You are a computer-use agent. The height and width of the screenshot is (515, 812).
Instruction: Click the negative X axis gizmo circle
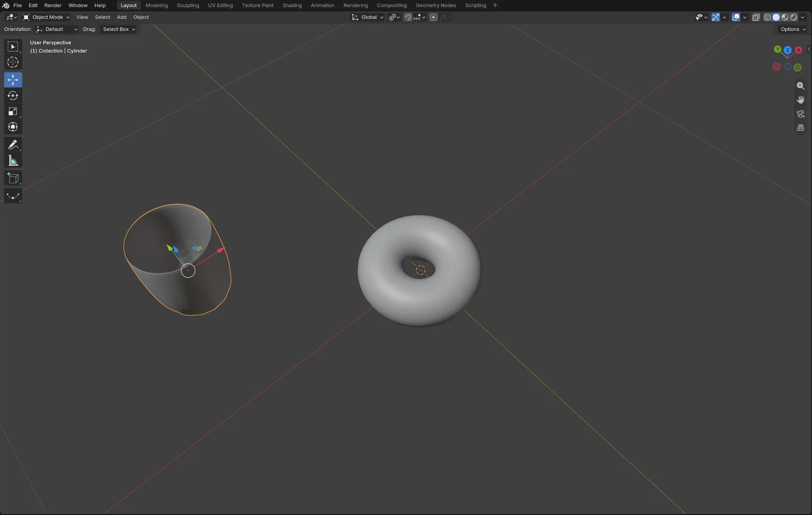tap(776, 67)
